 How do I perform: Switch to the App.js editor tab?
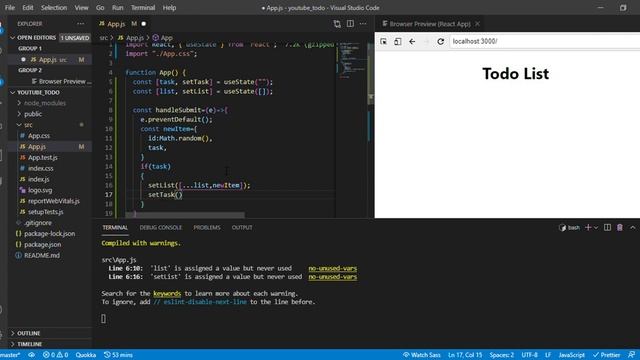point(122,24)
